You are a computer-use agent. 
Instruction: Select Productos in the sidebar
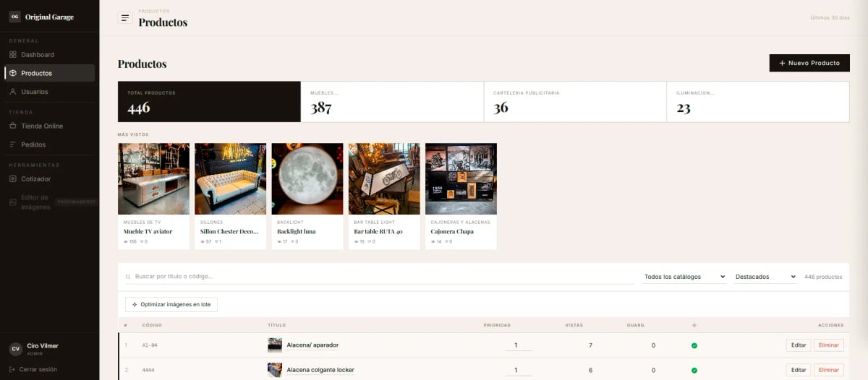[49, 73]
